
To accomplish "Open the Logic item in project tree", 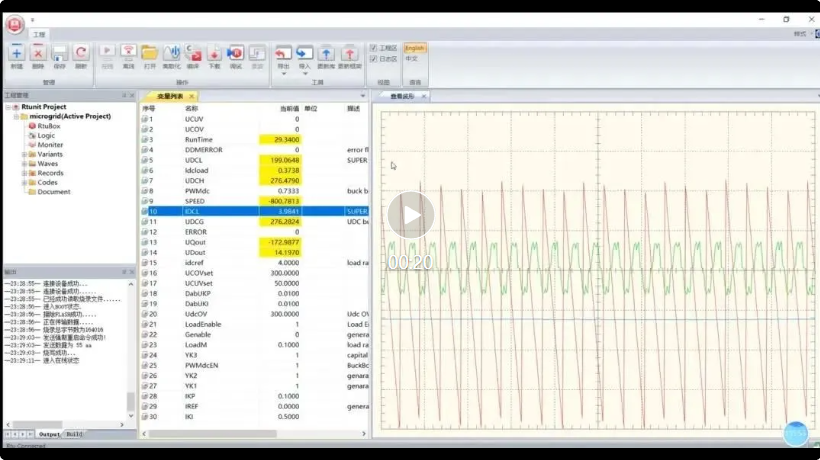I will pos(47,135).
